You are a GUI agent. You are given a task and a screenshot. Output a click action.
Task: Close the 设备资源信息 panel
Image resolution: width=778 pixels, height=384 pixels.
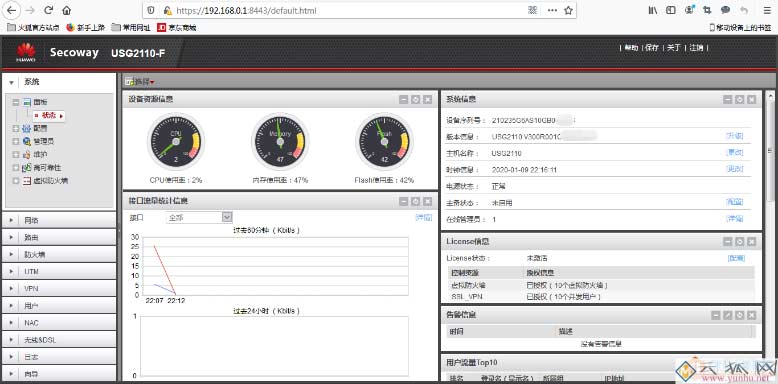coord(427,100)
